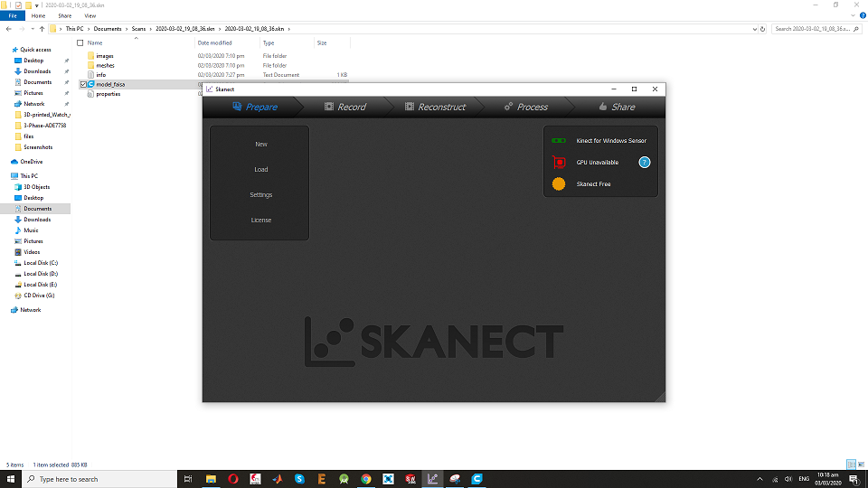Screen dimensions: 868x488
Task: Switch to the Reconstruct tab
Action: tap(435, 107)
